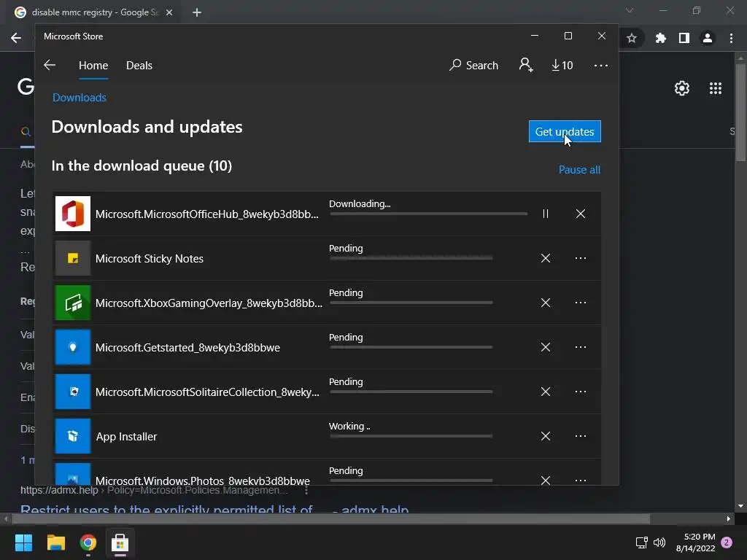747x560 pixels.
Task: Close the 'disable mmc registry' Chrome tab
Action: 169,12
